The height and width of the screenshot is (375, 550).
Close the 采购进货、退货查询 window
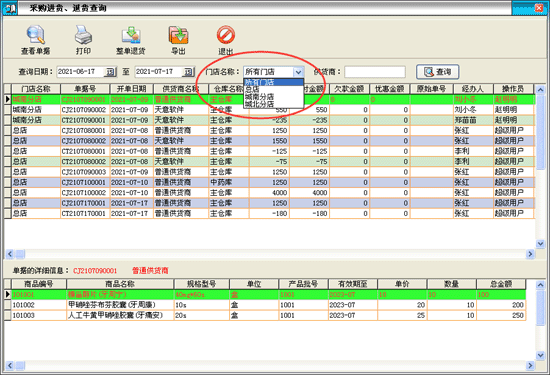click(x=539, y=8)
